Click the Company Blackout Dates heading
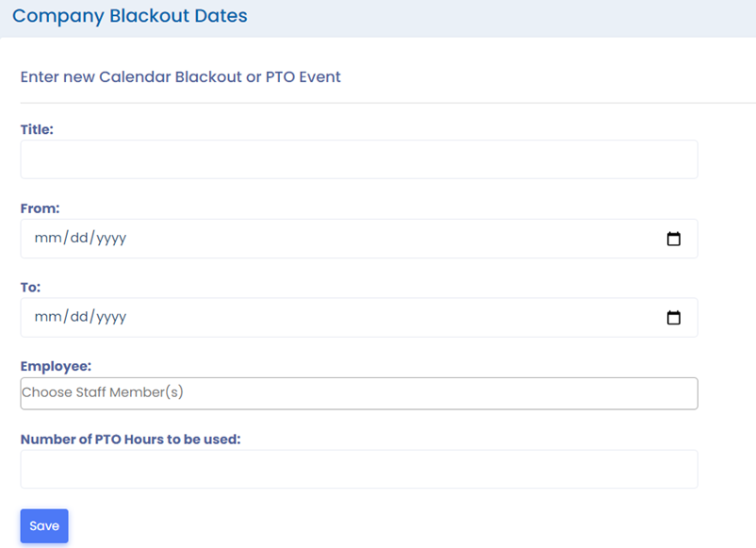The width and height of the screenshot is (756, 548). coord(130,16)
